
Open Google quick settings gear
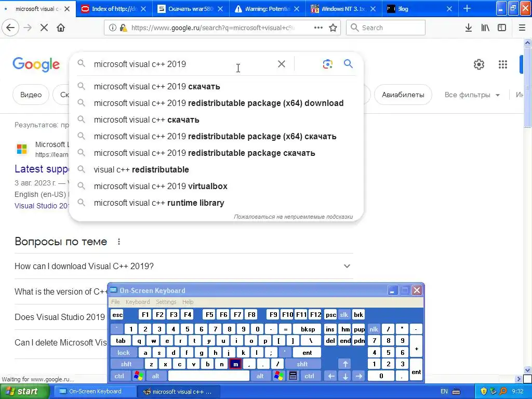coord(478,64)
